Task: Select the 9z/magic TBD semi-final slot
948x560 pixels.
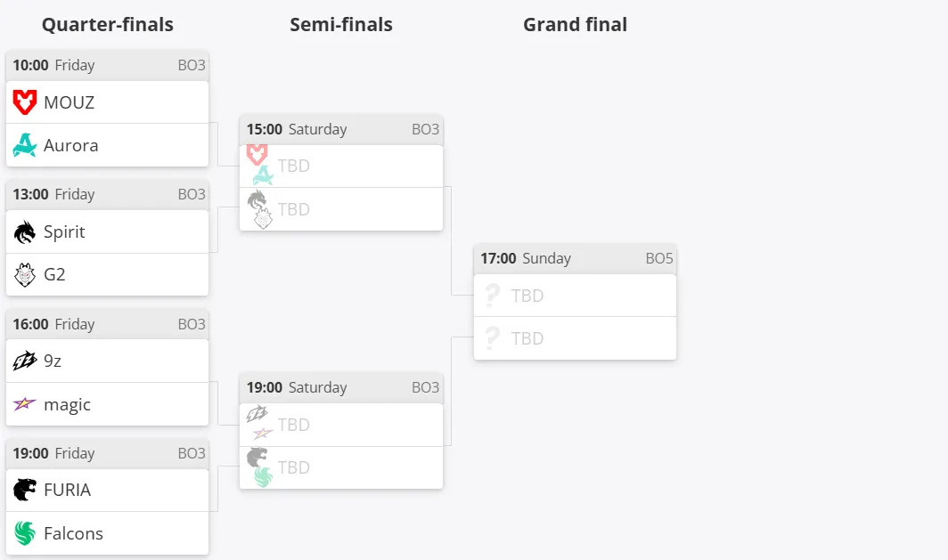Action: pyautogui.click(x=341, y=425)
